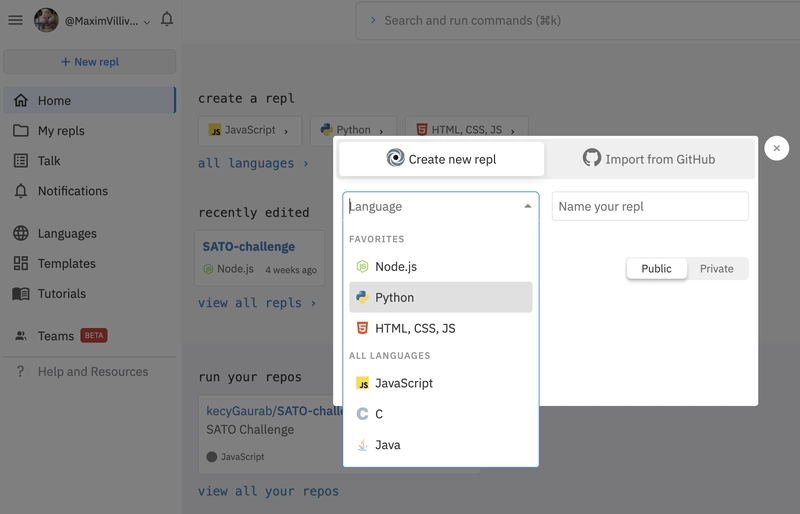Click the 4 weeks ago timestamp
Image resolution: width=800 pixels, height=514 pixels.
(291, 270)
